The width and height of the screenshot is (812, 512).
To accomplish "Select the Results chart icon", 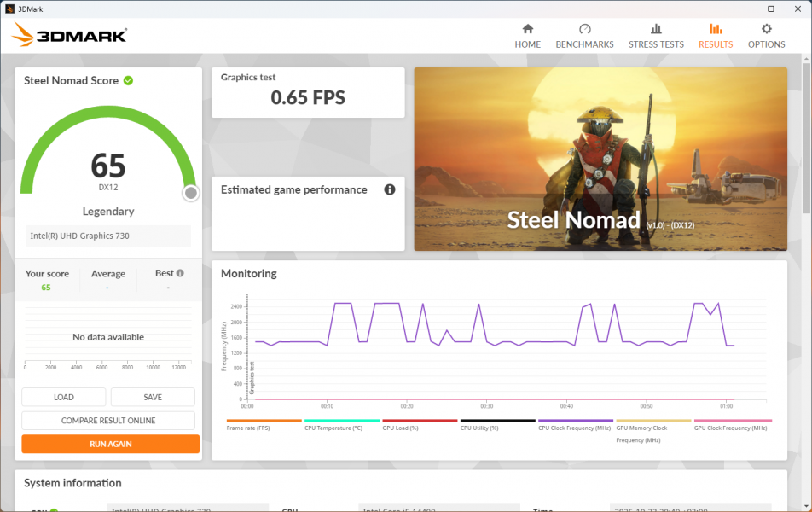I will point(716,29).
